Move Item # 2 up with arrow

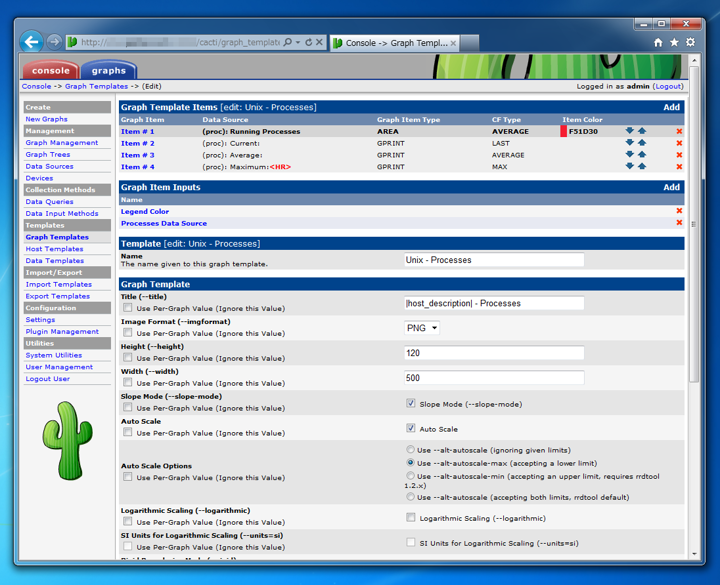tap(642, 143)
